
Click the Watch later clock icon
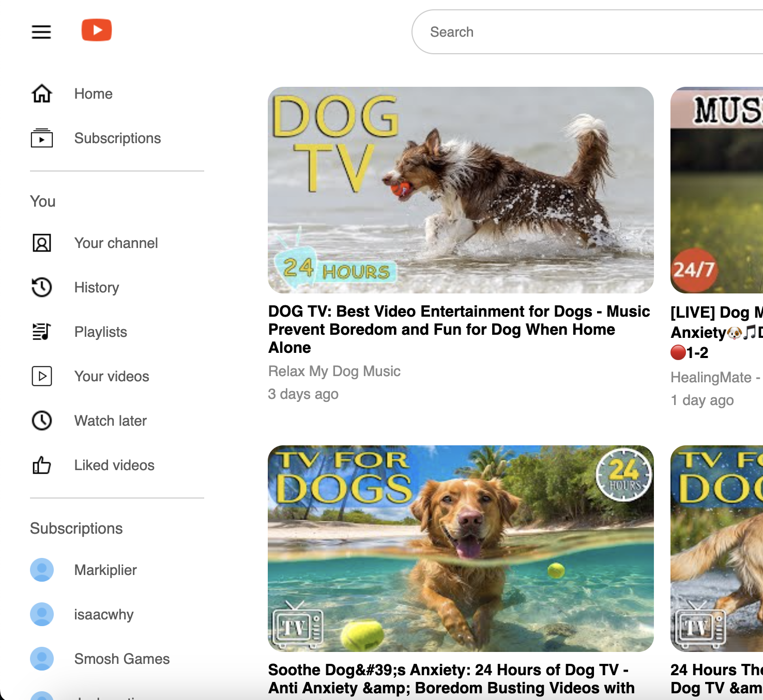pyautogui.click(x=42, y=421)
